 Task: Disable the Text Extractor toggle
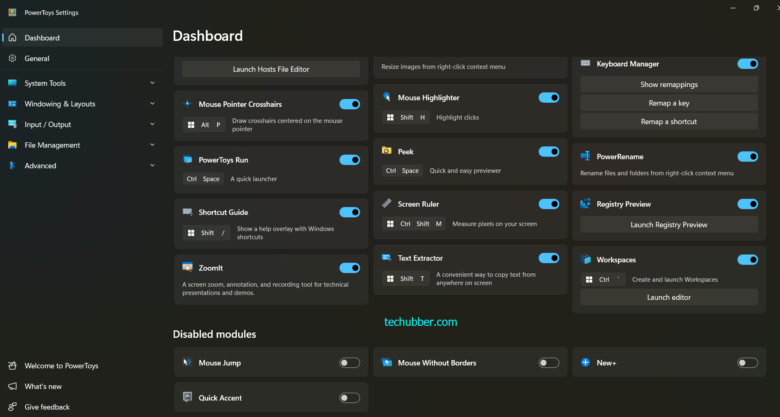[549, 258]
